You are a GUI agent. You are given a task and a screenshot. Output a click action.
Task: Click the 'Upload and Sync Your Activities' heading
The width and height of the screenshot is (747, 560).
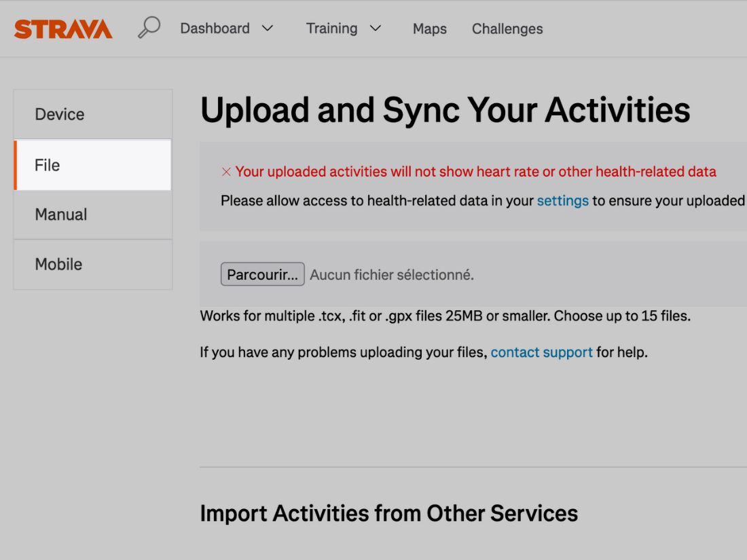(x=445, y=110)
